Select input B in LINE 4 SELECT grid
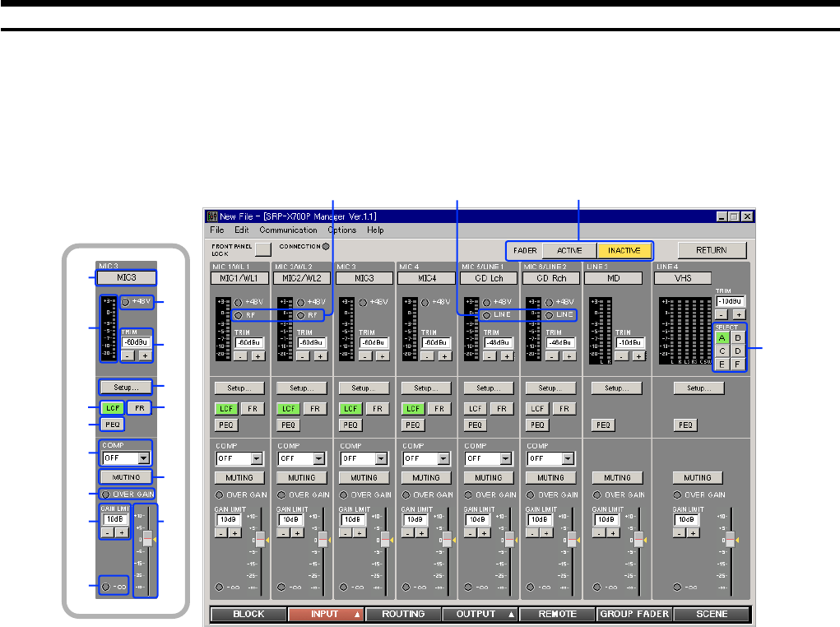The image size is (840, 627). click(737, 337)
